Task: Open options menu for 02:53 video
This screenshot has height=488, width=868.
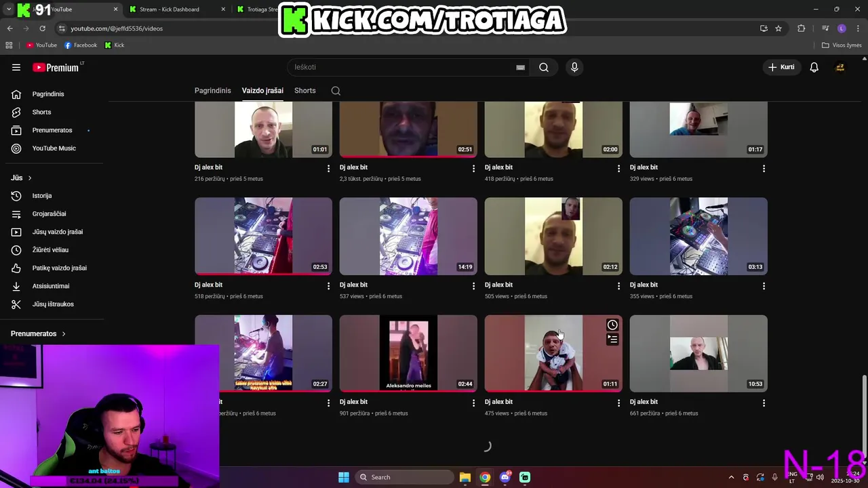Action: (328, 286)
